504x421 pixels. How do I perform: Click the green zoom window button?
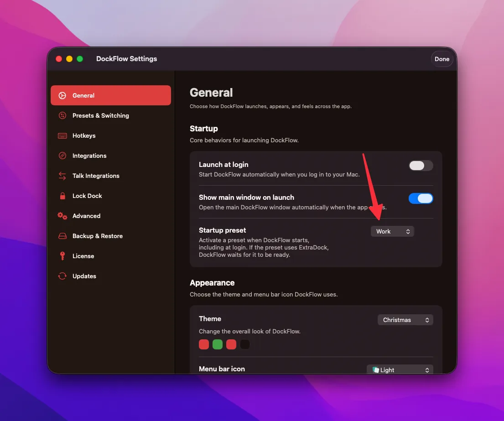coord(80,59)
